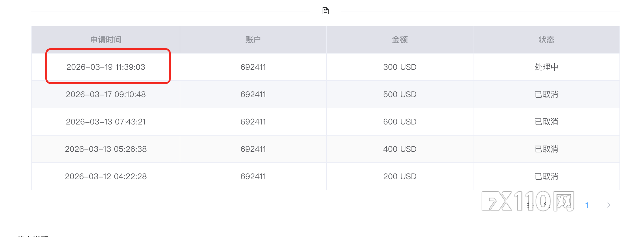Click the 300 USD amount cell
Screen dimensions: 644x237
coord(400,67)
